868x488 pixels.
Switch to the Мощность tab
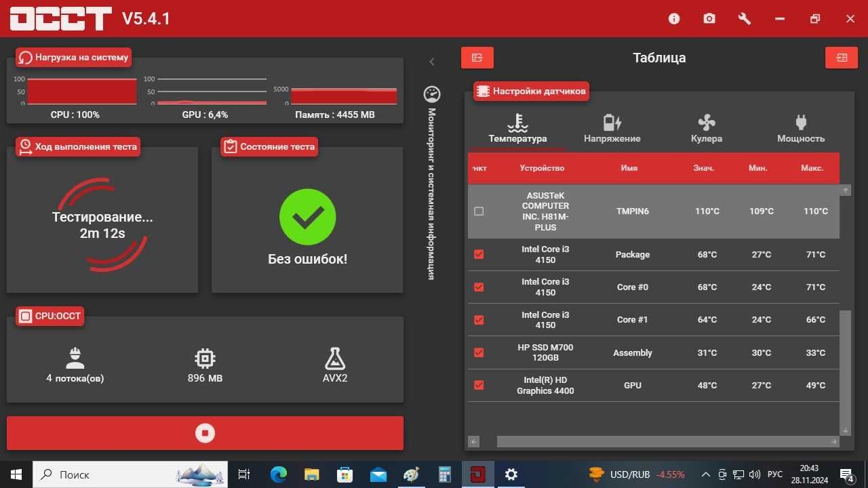[801, 129]
